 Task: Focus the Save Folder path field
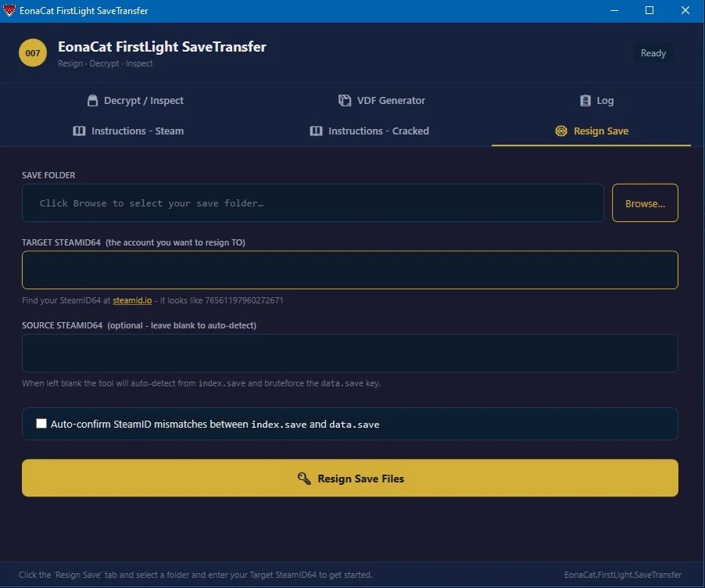pos(313,203)
